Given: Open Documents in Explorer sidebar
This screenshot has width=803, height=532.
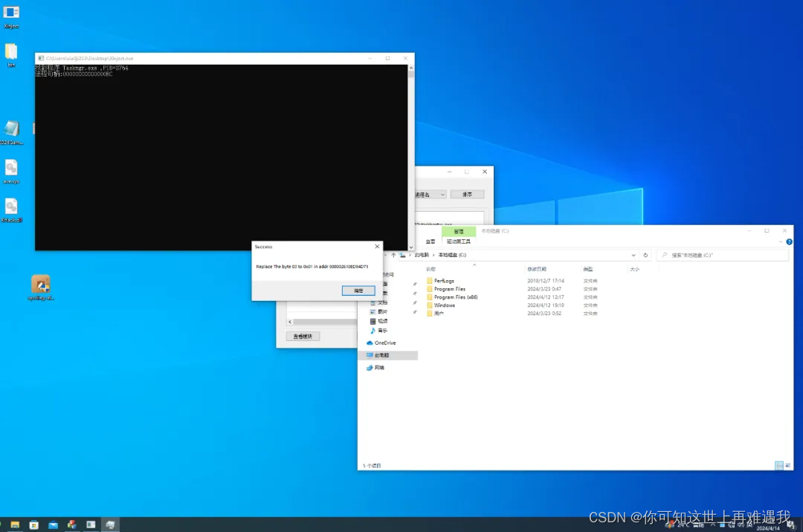Looking at the screenshot, I should coord(379,303).
